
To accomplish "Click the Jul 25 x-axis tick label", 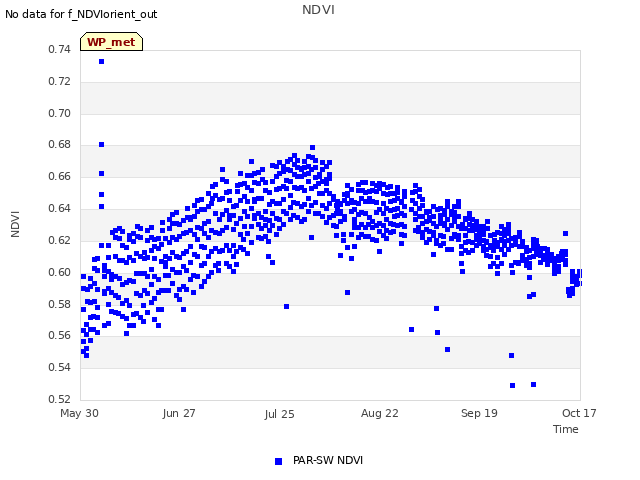I will click(279, 414).
